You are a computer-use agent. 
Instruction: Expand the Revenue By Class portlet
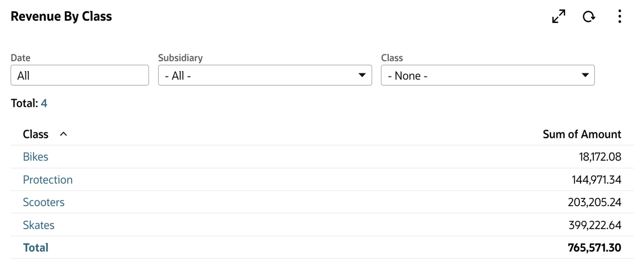(558, 16)
